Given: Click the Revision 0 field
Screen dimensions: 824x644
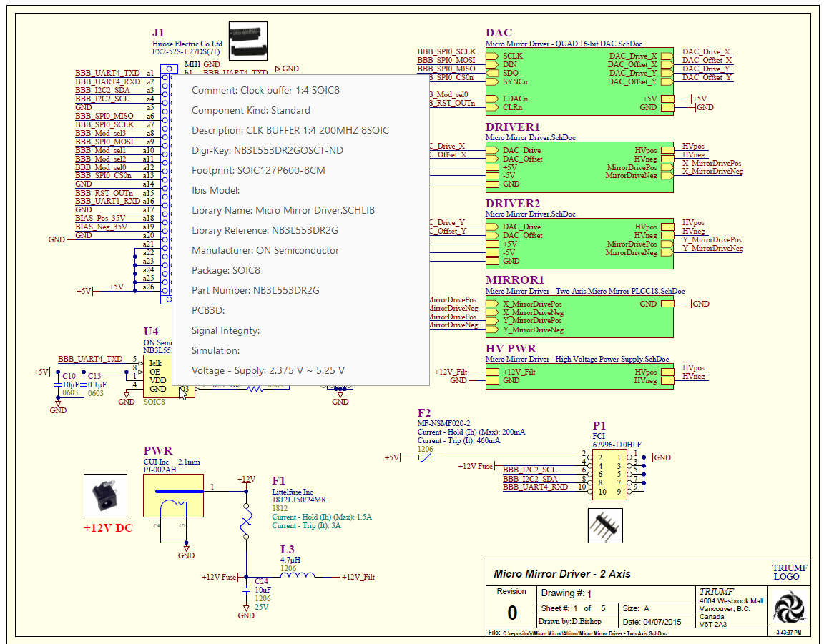Looking at the screenshot, I should 511,611.
